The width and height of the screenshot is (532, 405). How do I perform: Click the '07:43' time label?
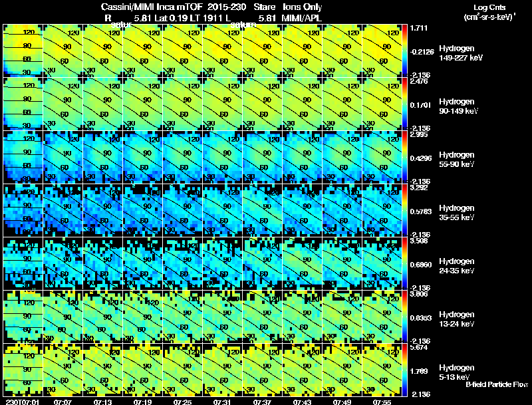(302, 402)
